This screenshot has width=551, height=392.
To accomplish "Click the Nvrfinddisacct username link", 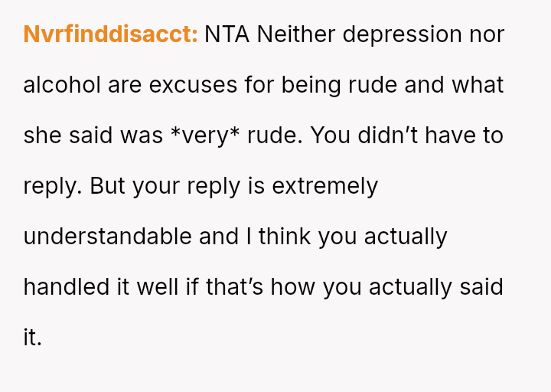I will click(x=110, y=35).
